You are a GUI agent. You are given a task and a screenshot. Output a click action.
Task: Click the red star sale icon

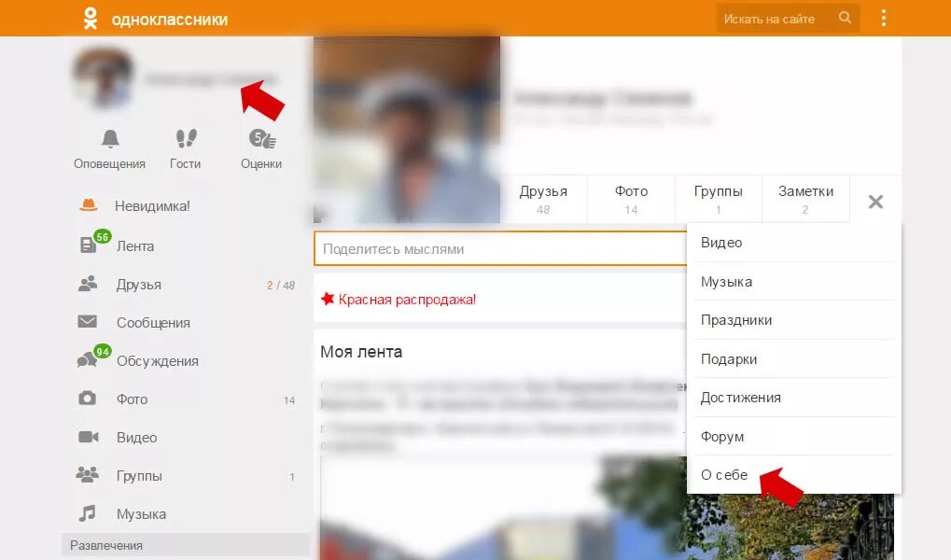pyautogui.click(x=328, y=299)
